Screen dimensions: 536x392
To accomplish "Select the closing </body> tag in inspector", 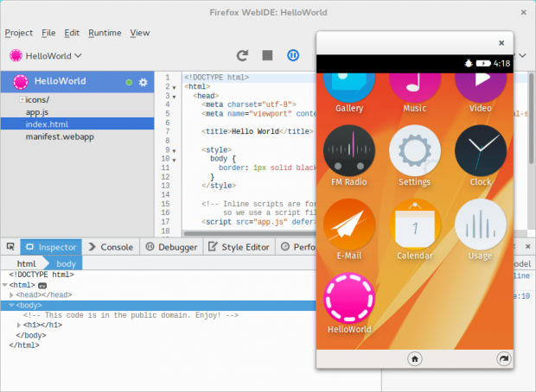I will [x=31, y=335].
